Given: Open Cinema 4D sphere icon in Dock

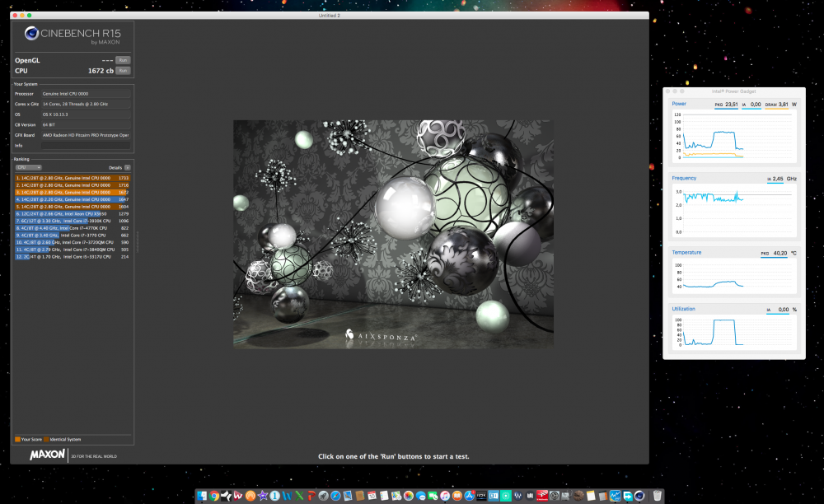Looking at the screenshot, I should pyautogui.click(x=639, y=496).
